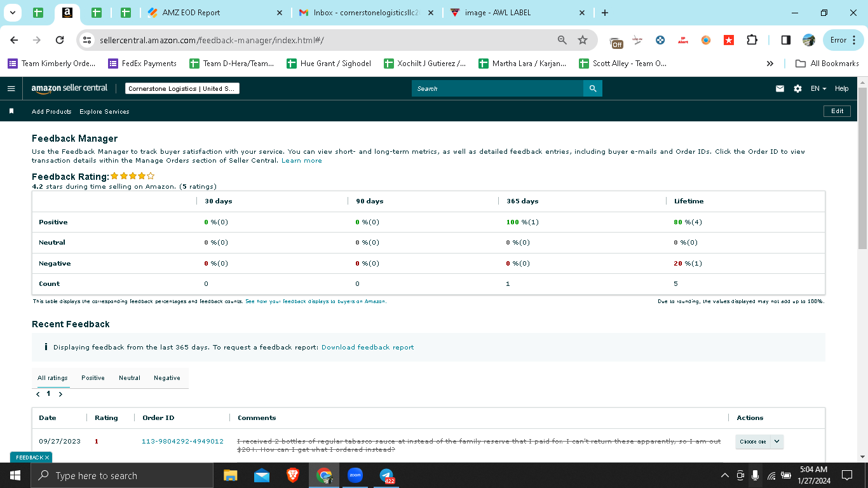Open the Team Kimberly bookmark

click(51, 64)
